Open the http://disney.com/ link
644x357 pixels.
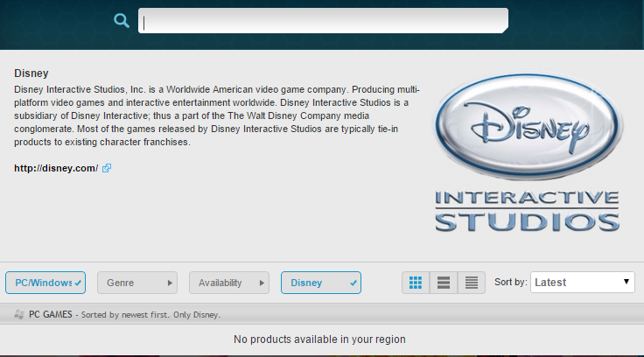(56, 168)
